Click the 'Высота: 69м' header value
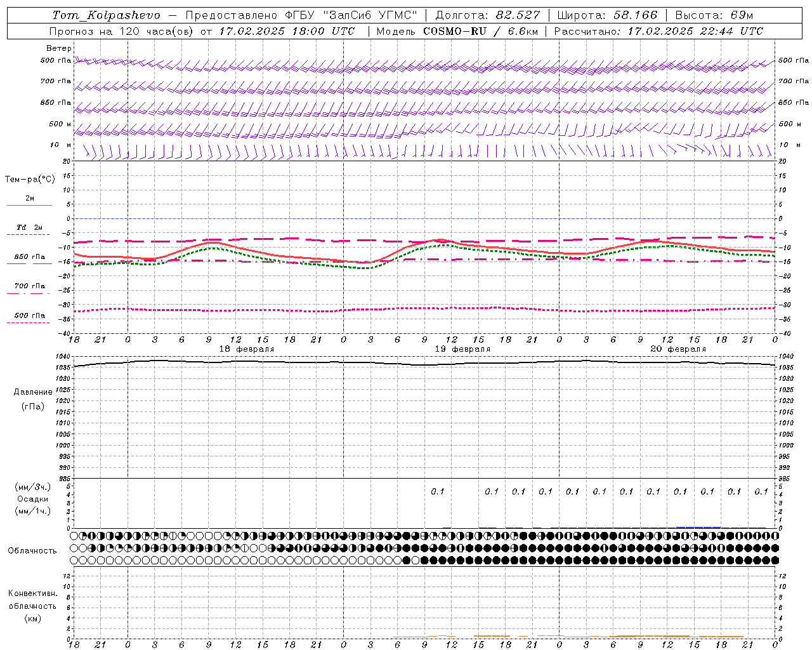This screenshot has width=812, height=650. click(714, 15)
